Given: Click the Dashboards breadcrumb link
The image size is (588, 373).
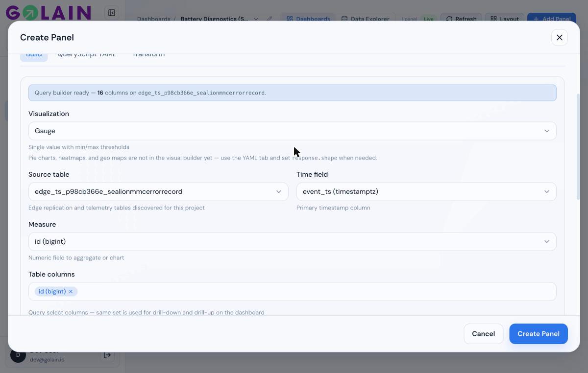Looking at the screenshot, I should 154,19.
